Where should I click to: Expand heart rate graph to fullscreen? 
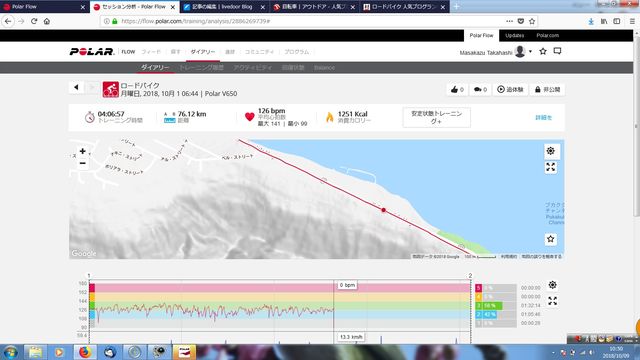[x=552, y=301]
